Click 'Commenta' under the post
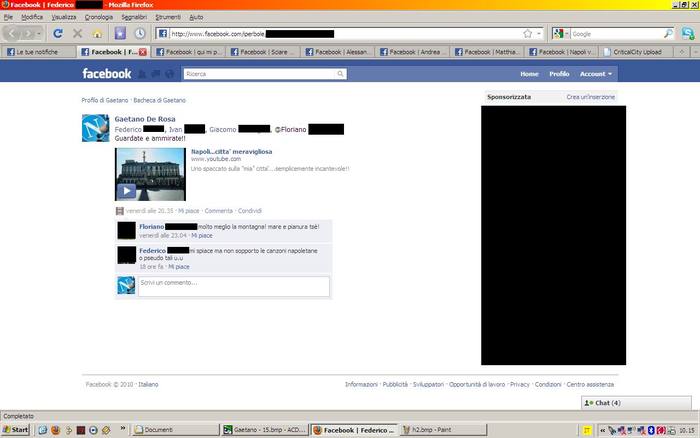The width and height of the screenshot is (700, 438). [218, 211]
